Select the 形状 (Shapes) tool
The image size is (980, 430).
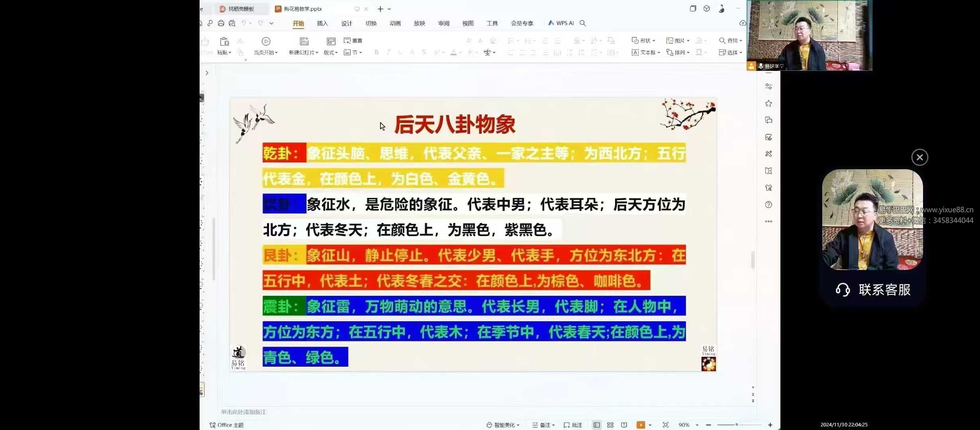[643, 40]
